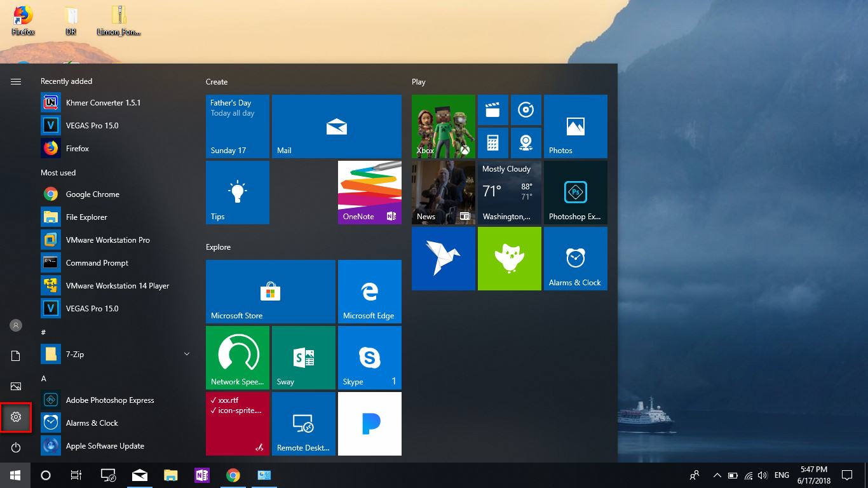
Task: Open the Photos app tile
Action: click(574, 126)
